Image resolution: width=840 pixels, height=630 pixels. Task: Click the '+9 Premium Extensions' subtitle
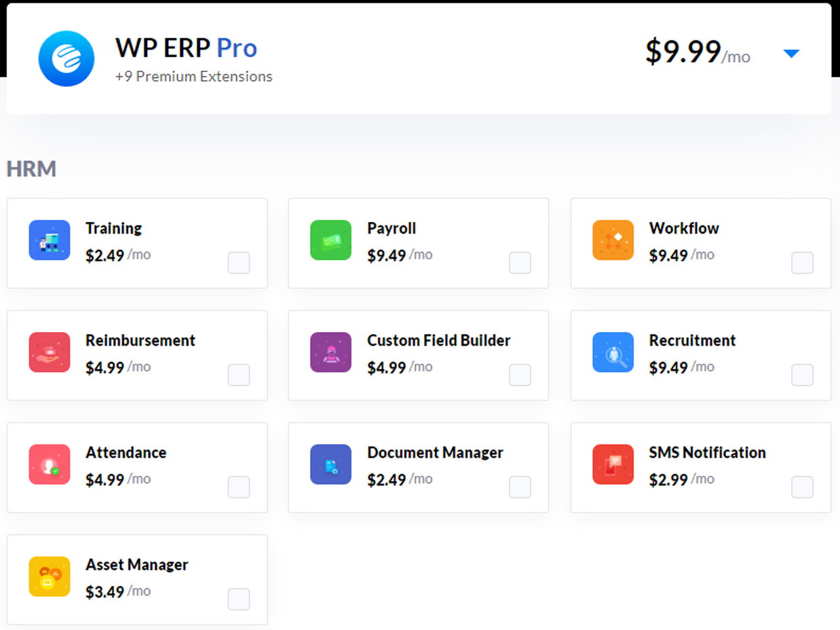pos(194,77)
